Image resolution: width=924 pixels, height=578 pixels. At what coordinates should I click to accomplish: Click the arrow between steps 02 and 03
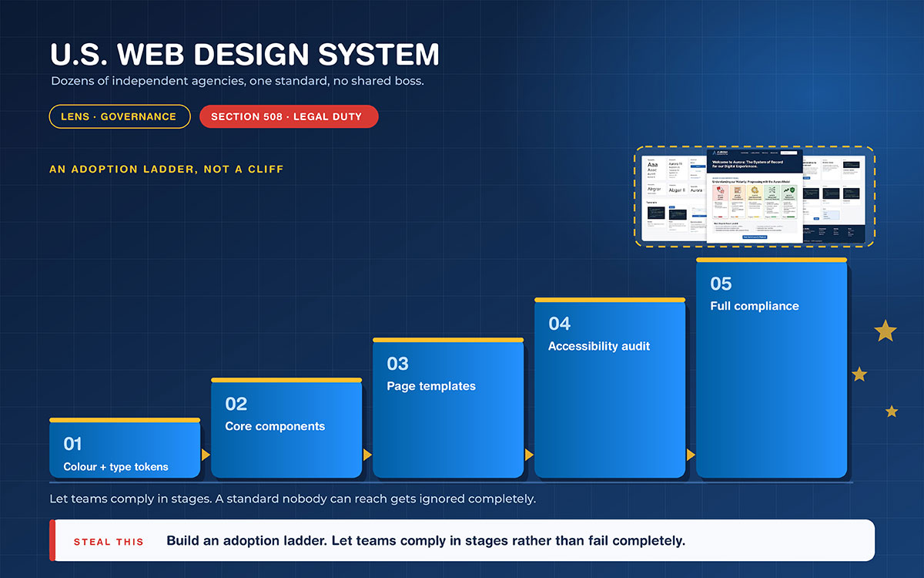point(367,455)
